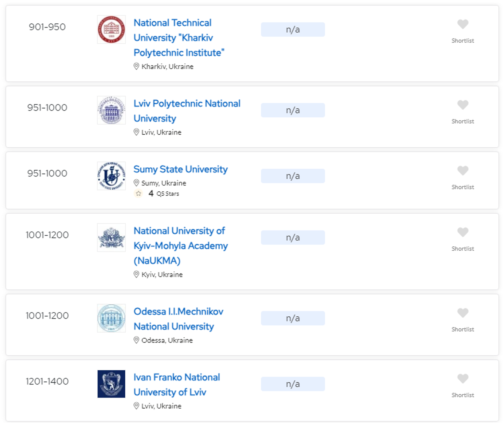Viewport: 504px width, 428px height.
Task: Click the QS Stars rating star icon
Action: [139, 194]
